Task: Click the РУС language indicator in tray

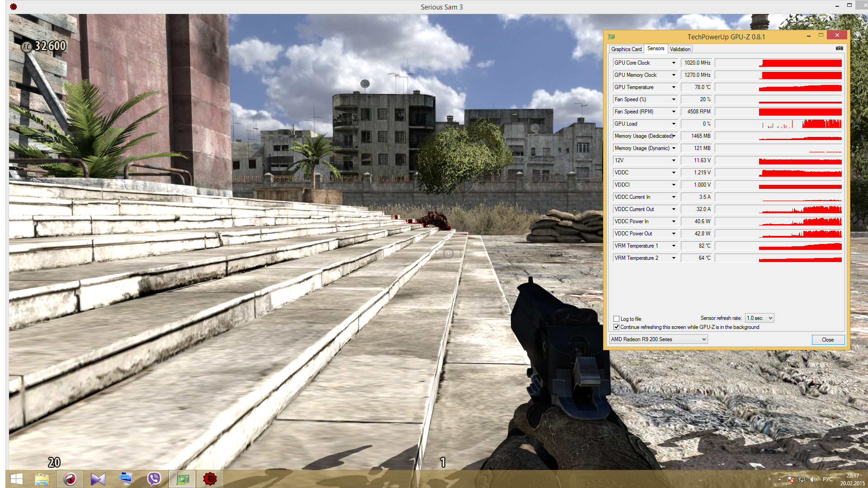Action: [x=827, y=479]
